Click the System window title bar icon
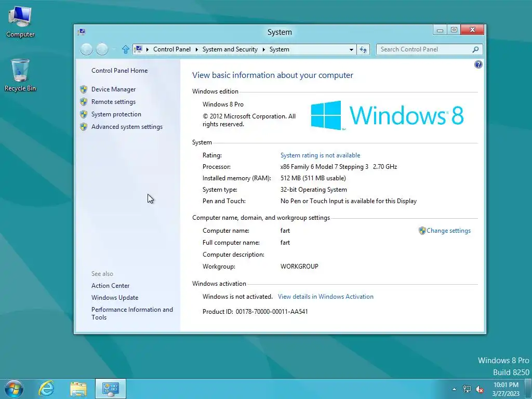Screen dimensions: 532x399 82,32
